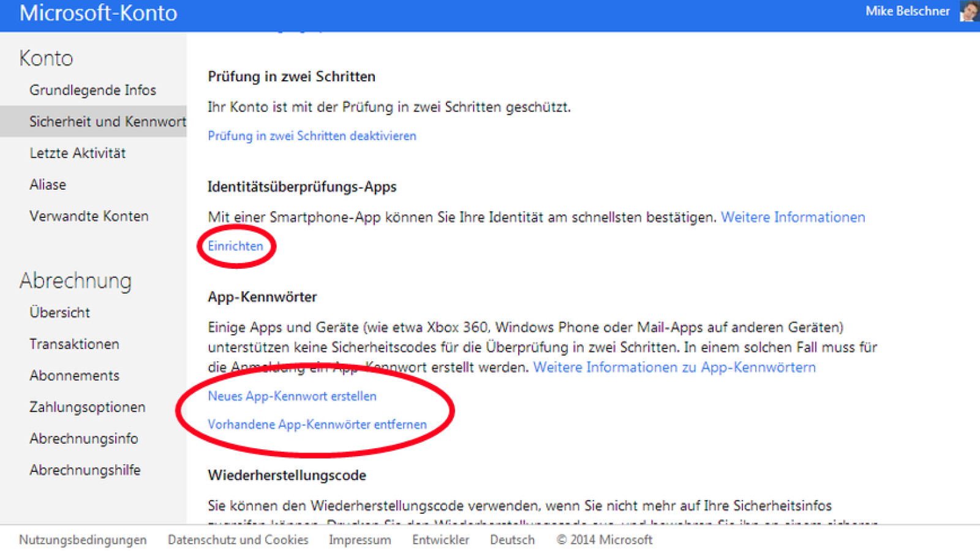Open Abonnements

74,375
